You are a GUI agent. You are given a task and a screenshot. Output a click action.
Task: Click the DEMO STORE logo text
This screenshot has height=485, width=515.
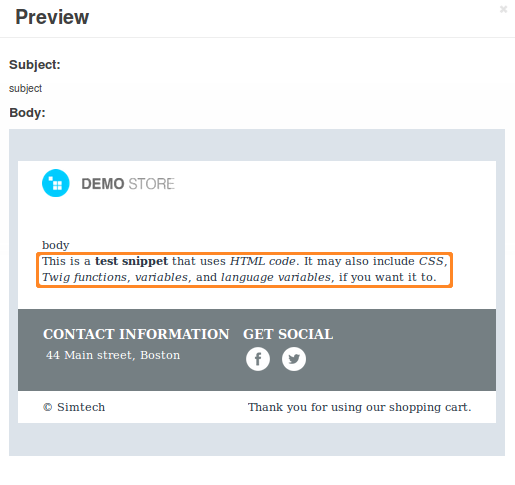pos(128,184)
